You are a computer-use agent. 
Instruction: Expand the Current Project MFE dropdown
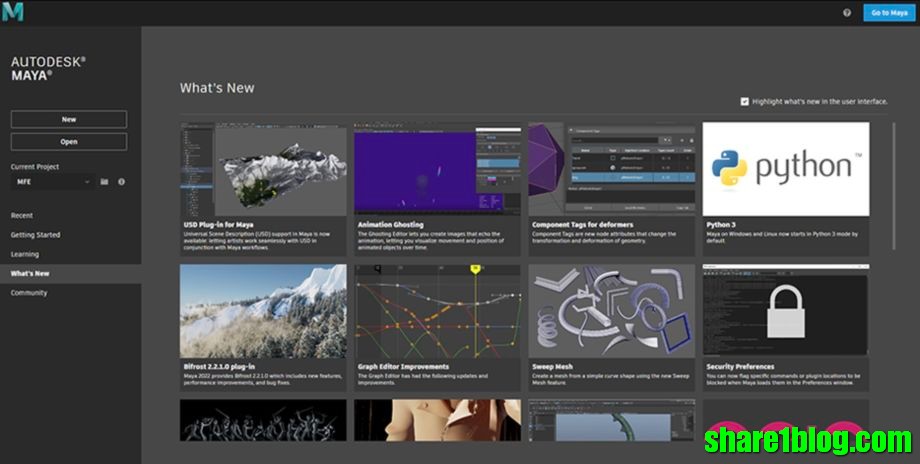pyautogui.click(x=53, y=182)
